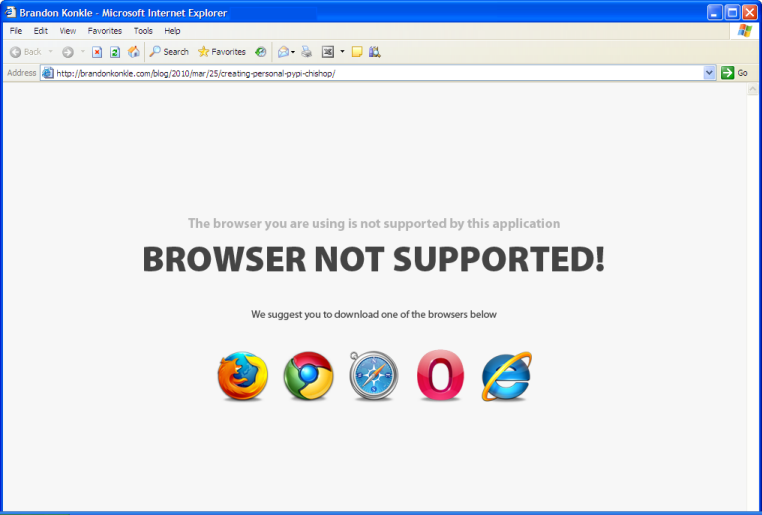
Task: Click the title bar IE page icon
Action: (10, 12)
